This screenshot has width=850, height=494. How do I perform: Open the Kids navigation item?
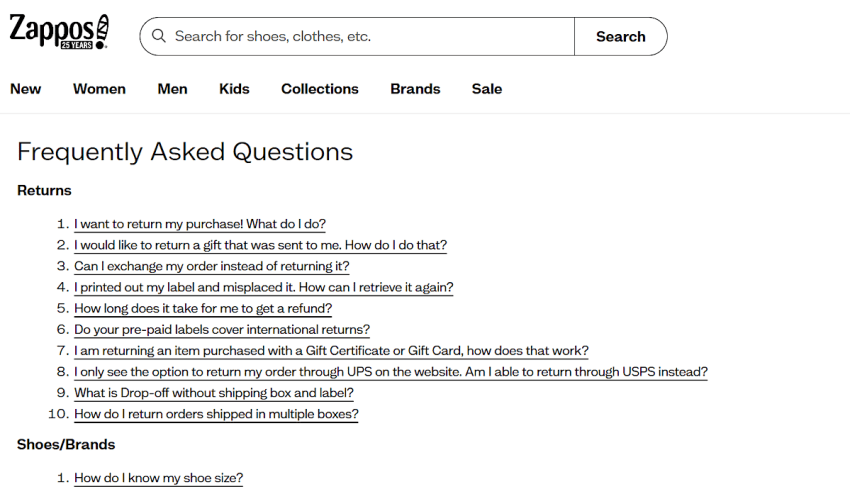pyautogui.click(x=234, y=89)
